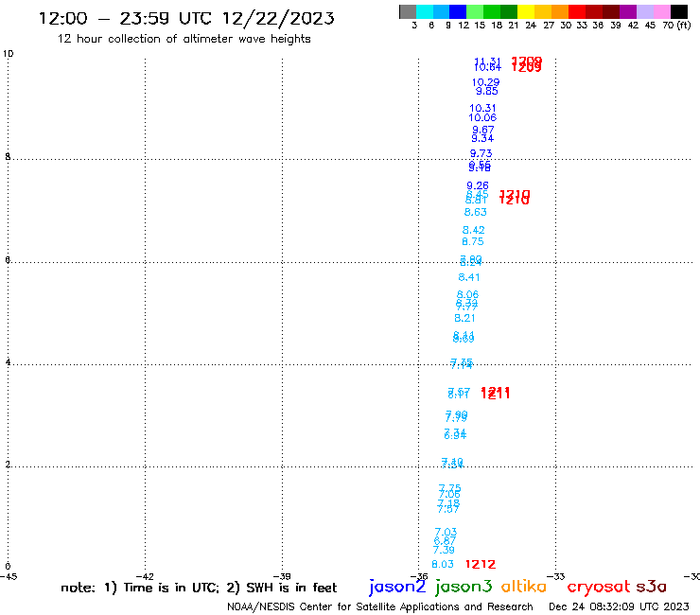Click the latitude axis label 2
This screenshot has width=700, height=615.
pyautogui.click(x=8, y=465)
